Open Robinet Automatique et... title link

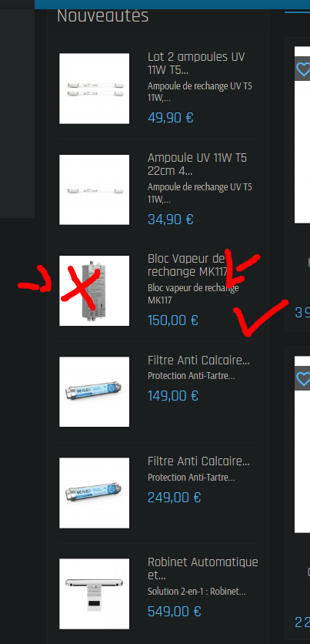coord(203,569)
